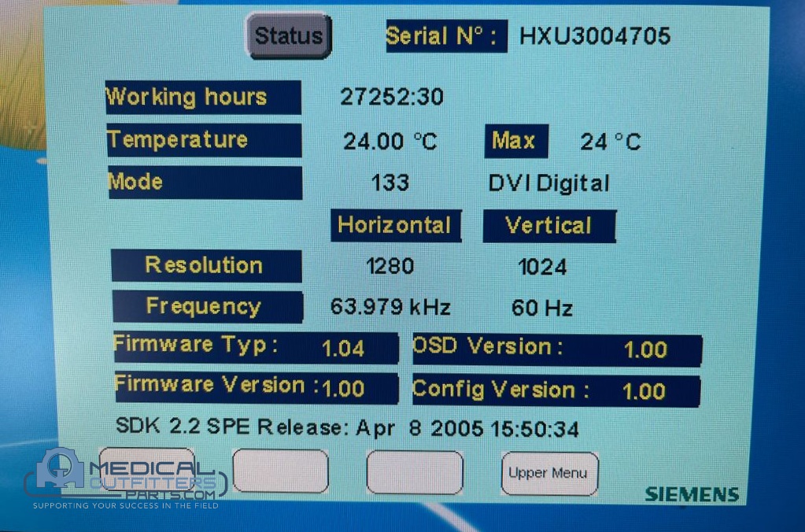Viewport: 805px width, 532px height.
Task: Select the serial number HXU3004705
Action: coord(595,36)
